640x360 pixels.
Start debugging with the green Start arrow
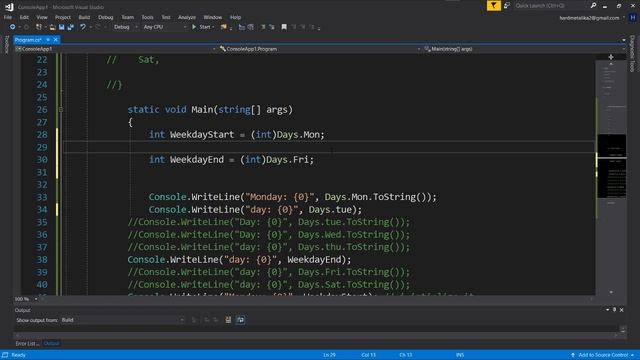point(194,27)
